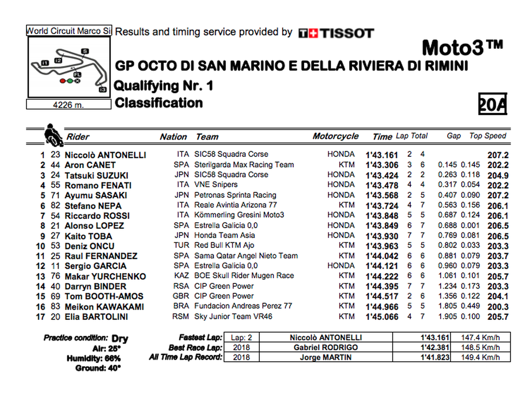532x396 pixels.
Task: Click Jorge MARTIN all time record cell
Action: click(x=326, y=357)
